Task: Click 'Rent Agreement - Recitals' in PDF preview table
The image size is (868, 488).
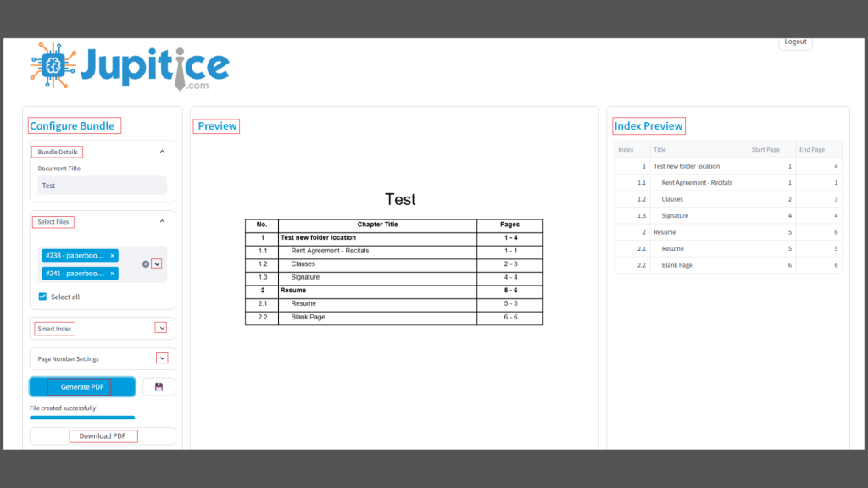Action: click(x=330, y=251)
